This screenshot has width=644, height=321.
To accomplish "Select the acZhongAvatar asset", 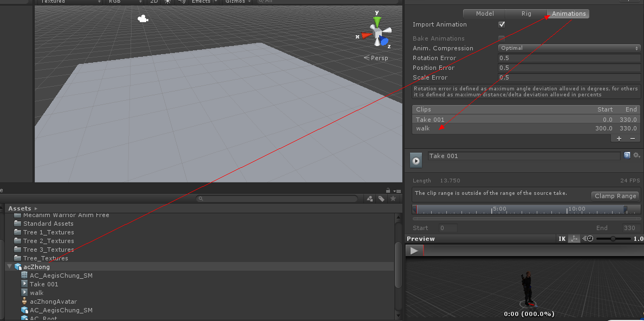I will tap(49, 302).
